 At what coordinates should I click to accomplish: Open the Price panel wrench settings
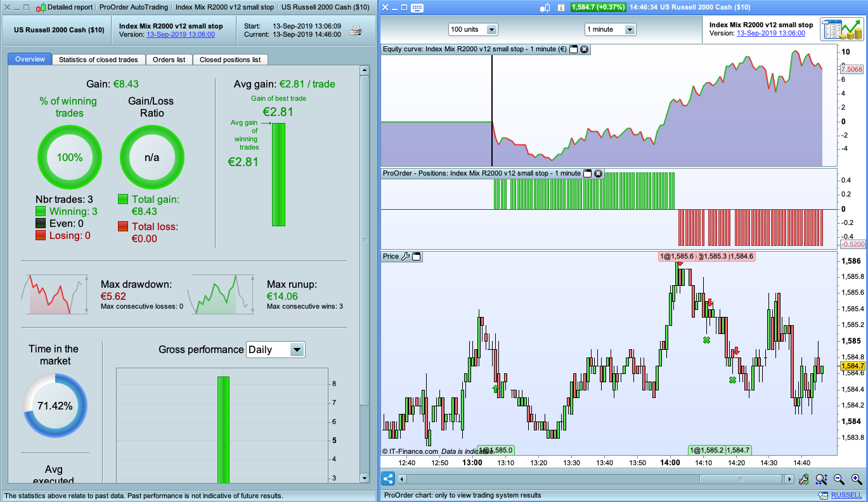406,256
